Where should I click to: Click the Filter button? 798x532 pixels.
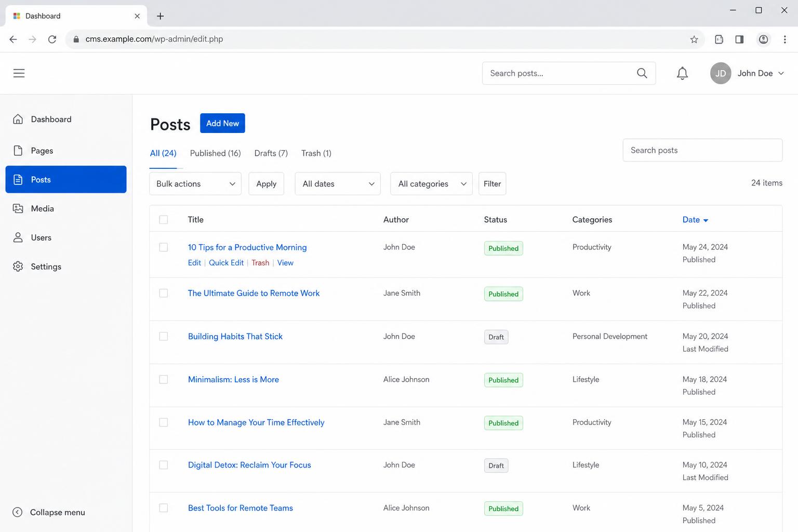(x=492, y=184)
